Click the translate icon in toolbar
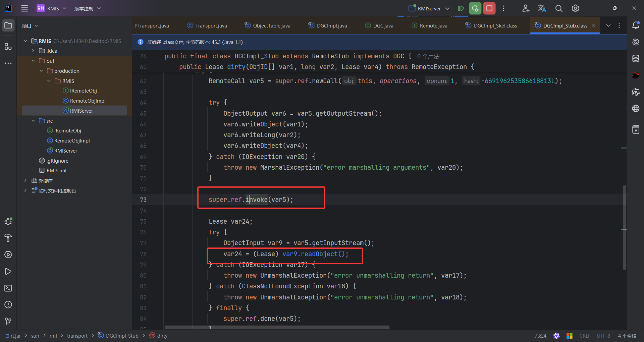 [542, 8]
